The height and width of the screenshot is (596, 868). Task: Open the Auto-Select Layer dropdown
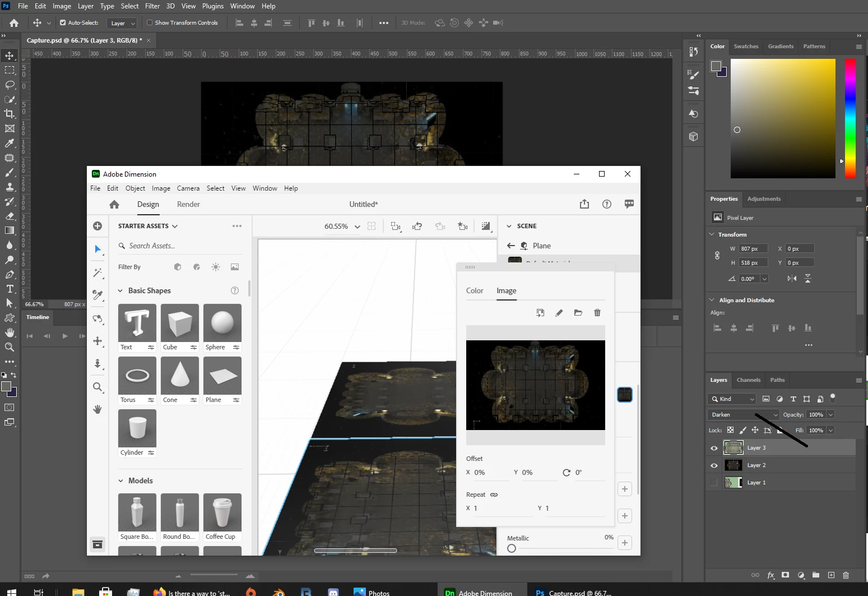pyautogui.click(x=123, y=23)
